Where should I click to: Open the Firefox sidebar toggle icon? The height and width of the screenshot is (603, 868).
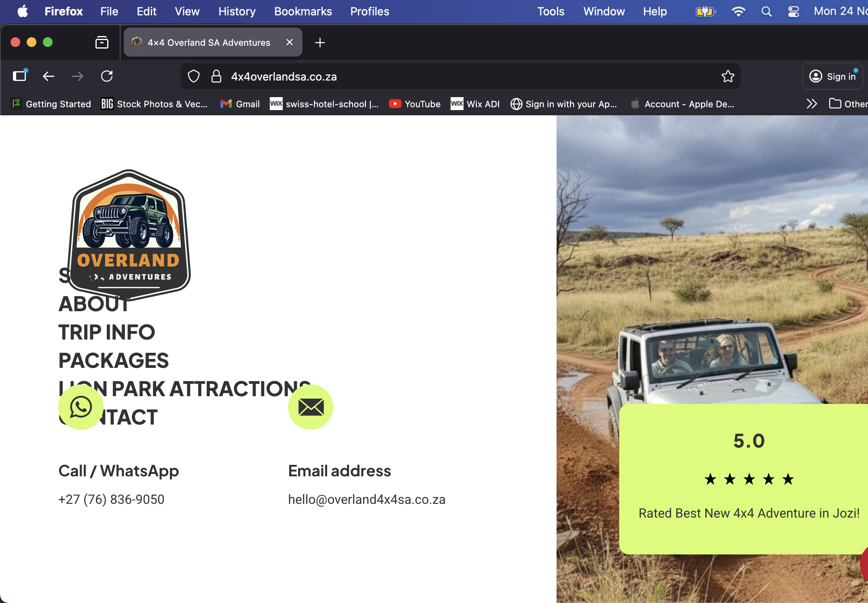click(19, 76)
